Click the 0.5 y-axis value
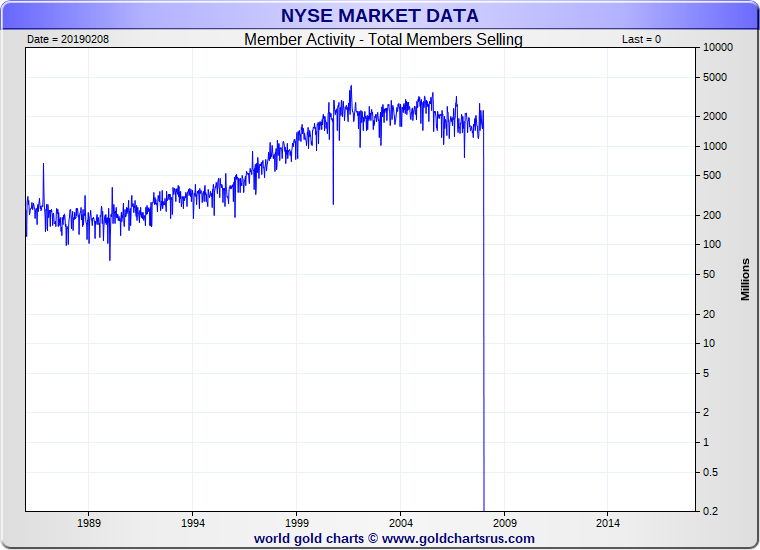760x550 pixels. (711, 472)
